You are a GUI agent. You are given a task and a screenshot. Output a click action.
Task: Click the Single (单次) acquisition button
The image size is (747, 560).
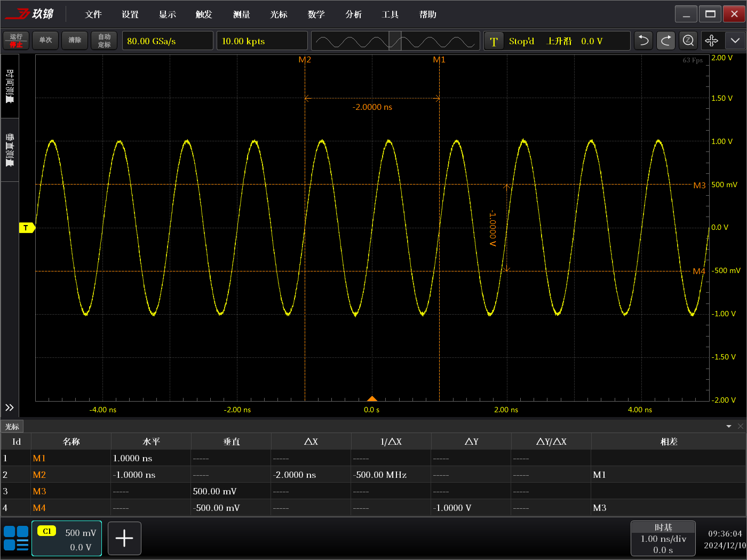pos(45,41)
